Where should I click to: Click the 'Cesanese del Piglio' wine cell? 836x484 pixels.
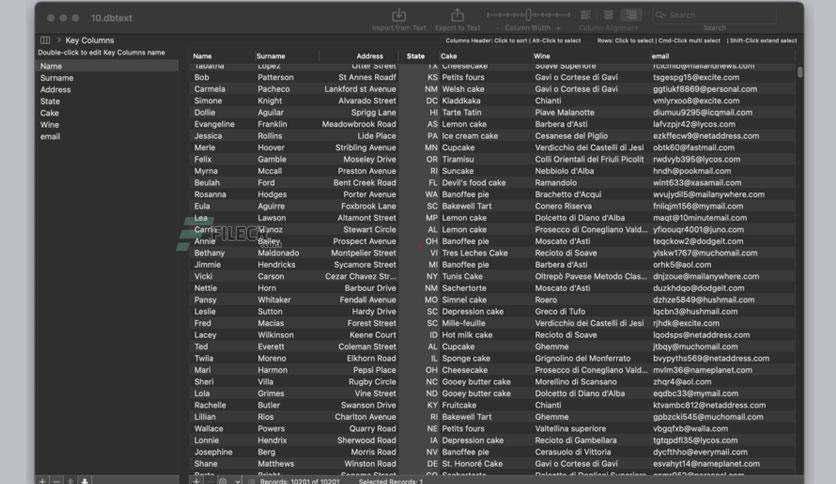click(572, 136)
